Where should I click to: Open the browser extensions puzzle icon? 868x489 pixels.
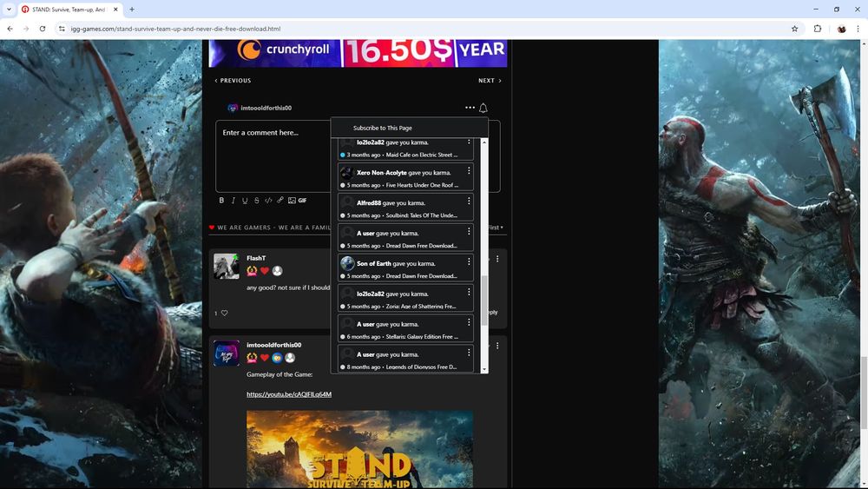[x=818, y=29]
